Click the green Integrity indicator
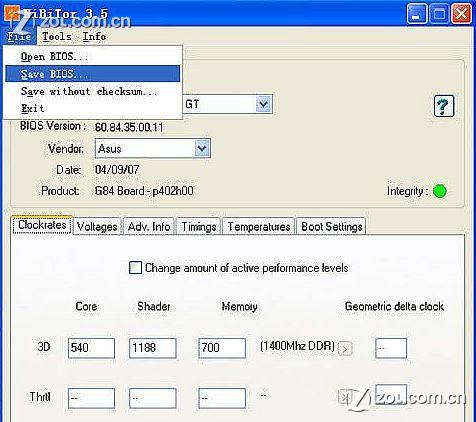The width and height of the screenshot is (476, 422). tap(440, 191)
